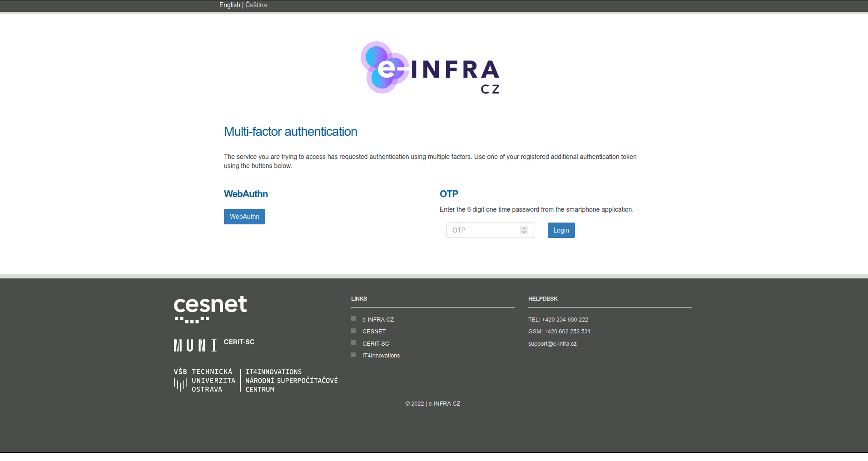The height and width of the screenshot is (461, 868).
Task: Click the VŠB Technická Univerzita Ostrava logo
Action: point(204,381)
